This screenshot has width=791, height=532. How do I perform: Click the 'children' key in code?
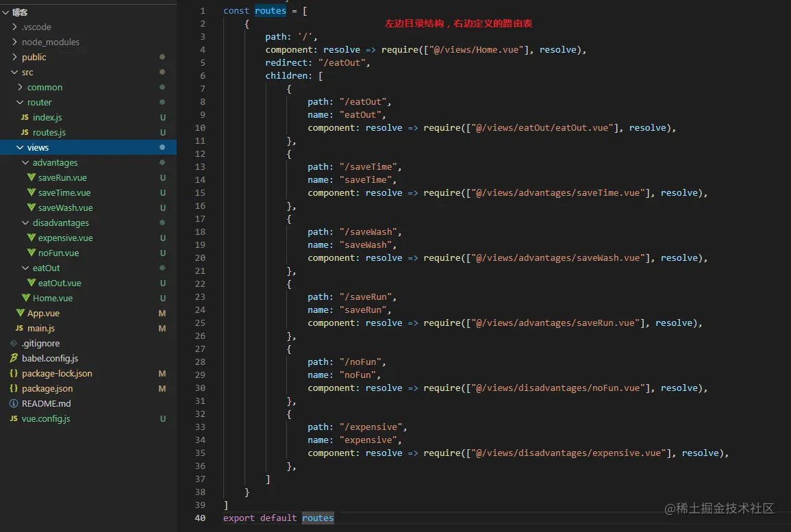(286, 75)
